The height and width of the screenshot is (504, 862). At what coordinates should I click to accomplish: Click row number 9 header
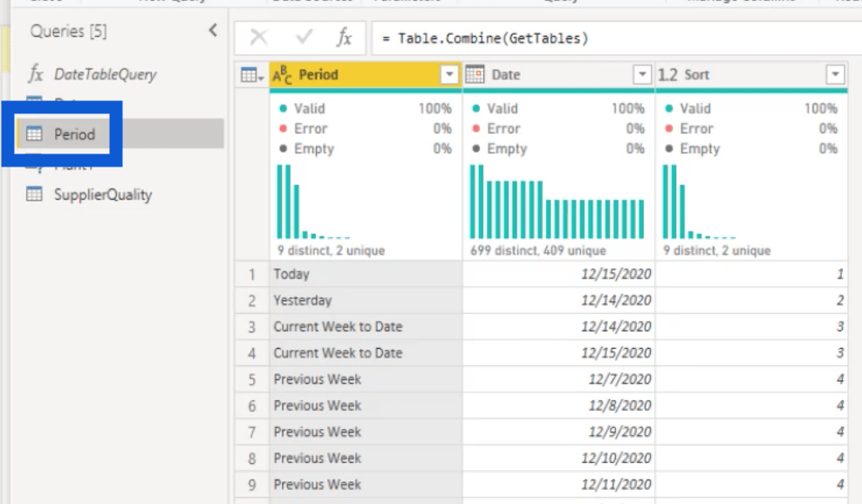click(252, 485)
